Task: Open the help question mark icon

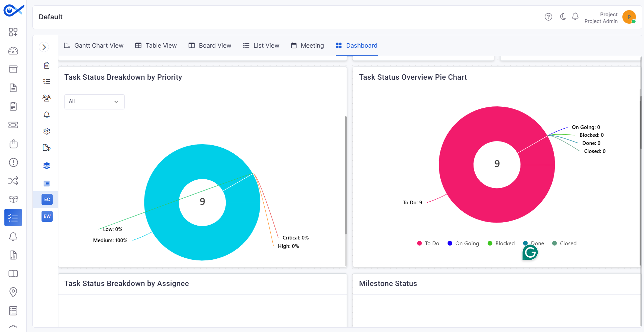Action: coord(548,17)
